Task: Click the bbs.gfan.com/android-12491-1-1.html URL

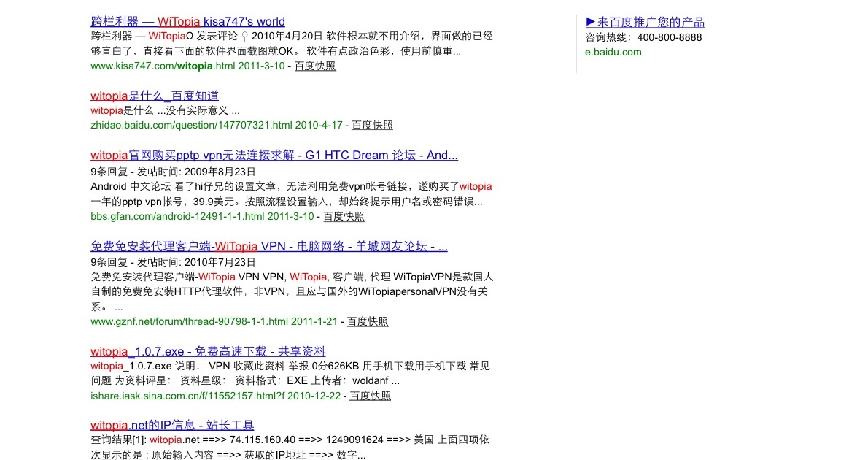Action: pos(178,217)
